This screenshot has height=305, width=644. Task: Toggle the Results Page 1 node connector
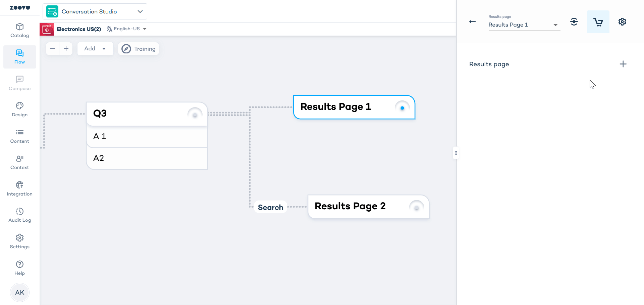[x=402, y=108]
